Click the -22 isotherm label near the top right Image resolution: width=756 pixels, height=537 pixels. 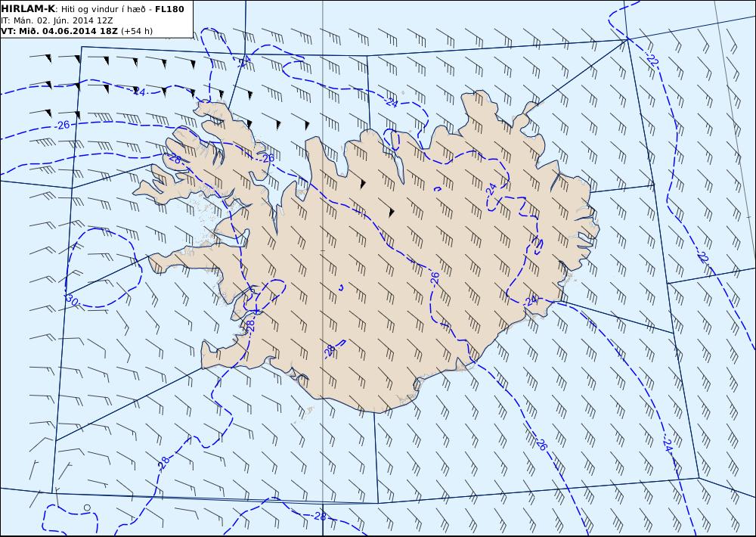(652, 60)
